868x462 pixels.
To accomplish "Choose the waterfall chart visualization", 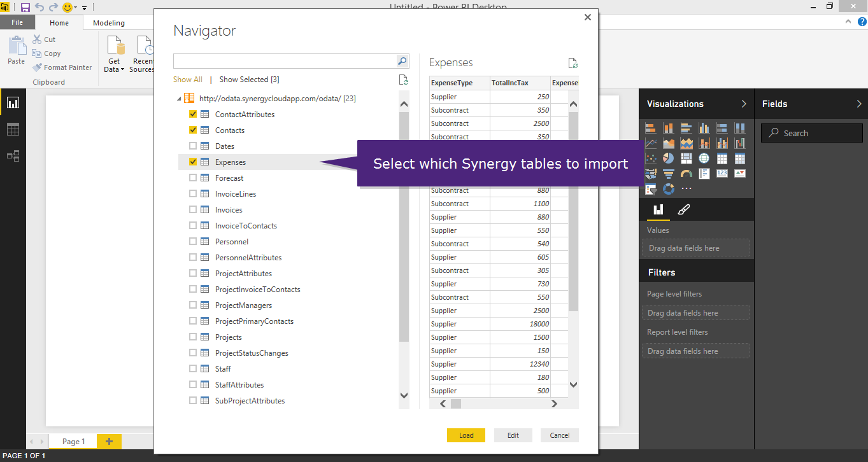I will [x=739, y=143].
